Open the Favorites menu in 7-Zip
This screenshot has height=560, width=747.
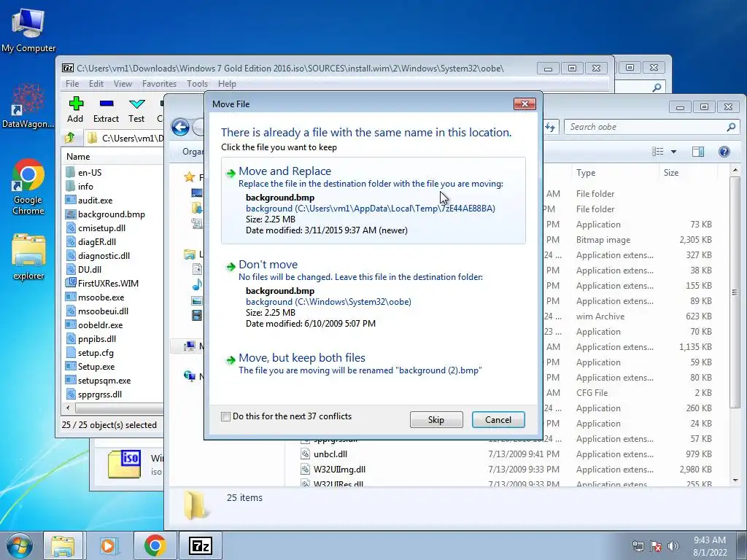coord(159,84)
